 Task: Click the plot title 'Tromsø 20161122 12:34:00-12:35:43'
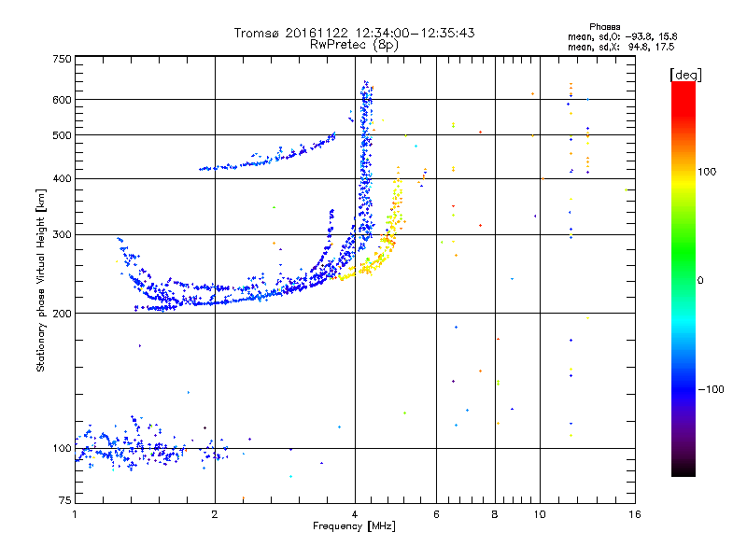click(x=354, y=33)
